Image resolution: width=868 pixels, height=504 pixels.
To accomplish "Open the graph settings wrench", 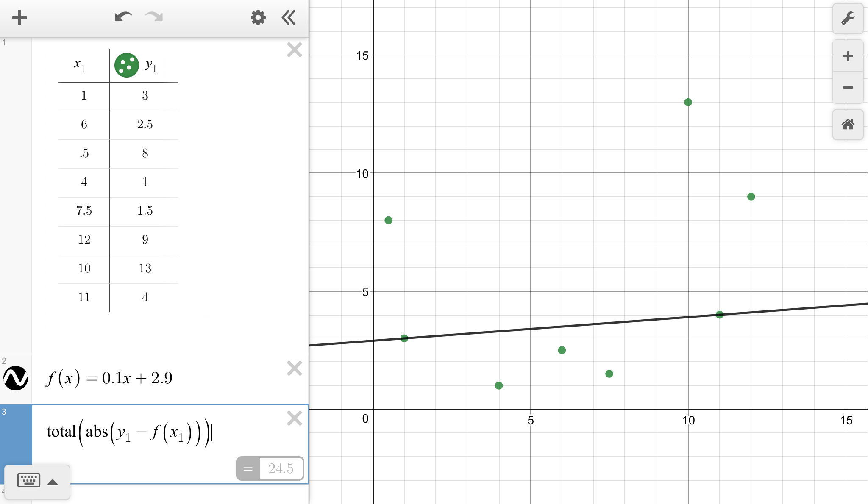I will tap(848, 19).
